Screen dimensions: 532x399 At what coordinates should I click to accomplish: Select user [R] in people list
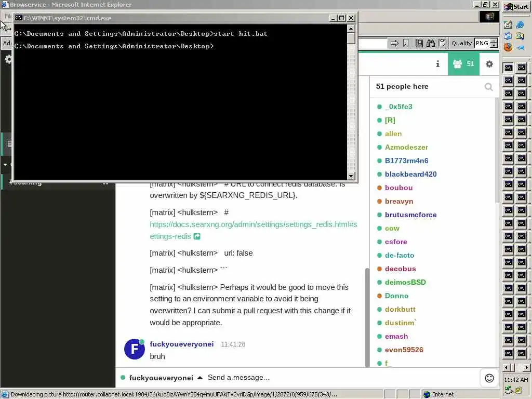(x=390, y=120)
